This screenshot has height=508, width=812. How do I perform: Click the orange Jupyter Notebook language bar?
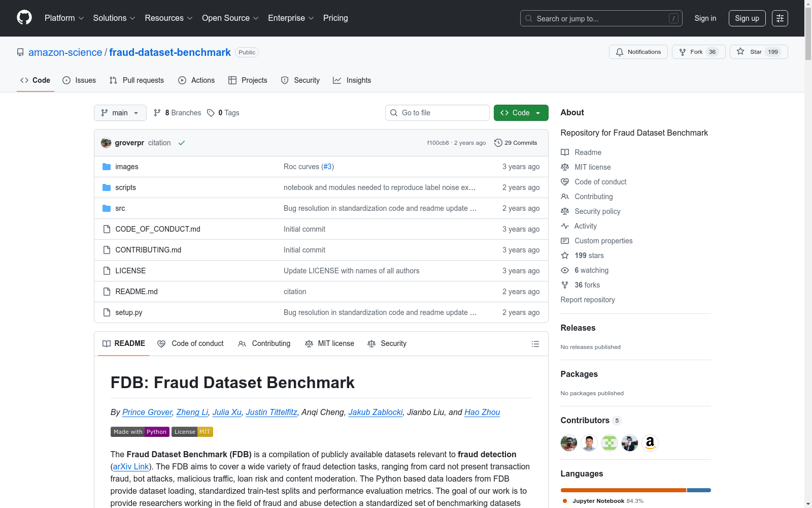623,490
